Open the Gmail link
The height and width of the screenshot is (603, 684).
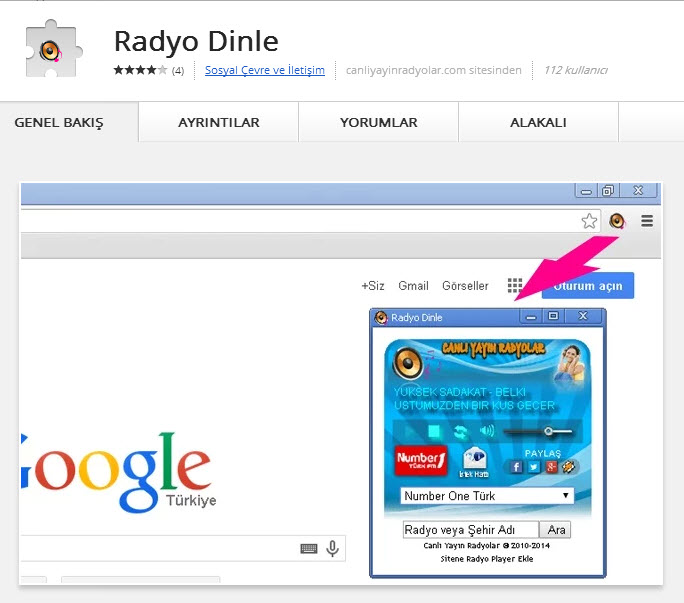pos(413,286)
